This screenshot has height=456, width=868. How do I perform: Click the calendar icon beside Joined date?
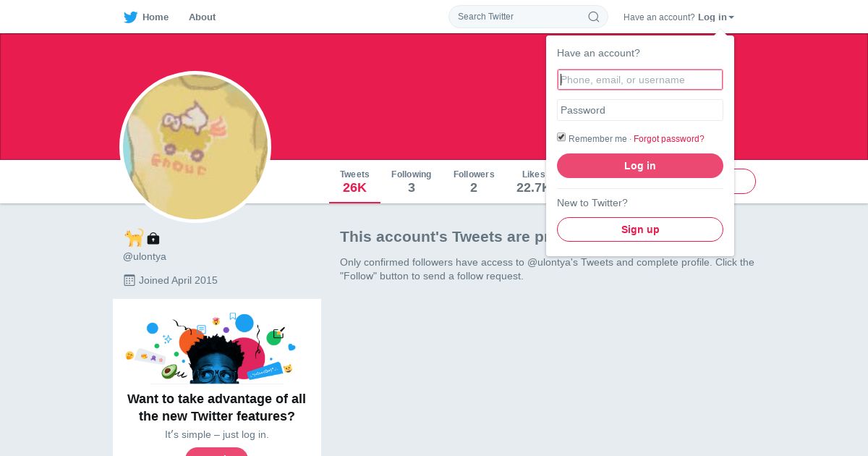(129, 280)
